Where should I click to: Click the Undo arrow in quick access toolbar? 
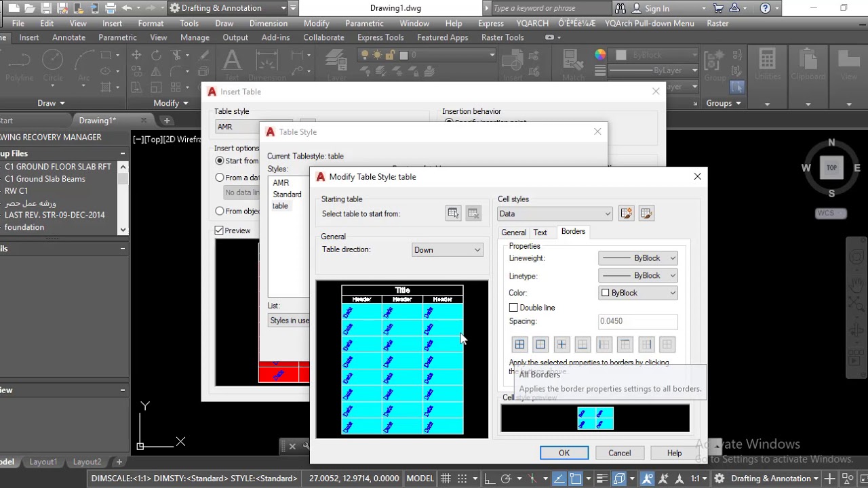(127, 8)
